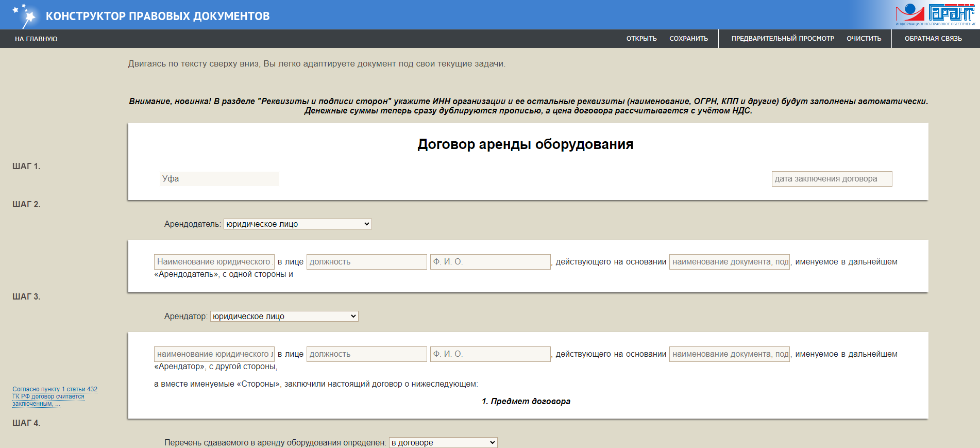This screenshot has width=980, height=448.
Task: Click the lessee должность field
Action: coord(367,354)
